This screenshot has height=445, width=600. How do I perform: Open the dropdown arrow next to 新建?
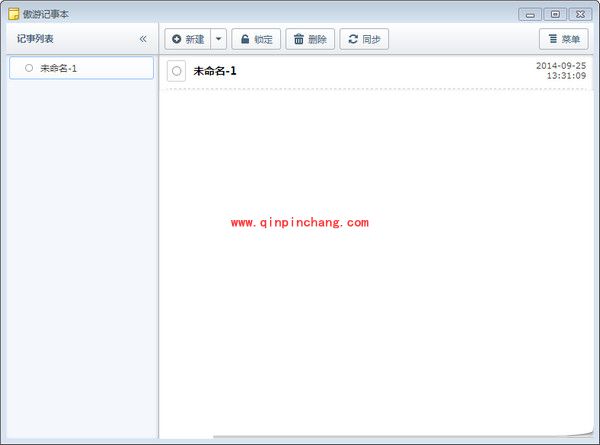(x=218, y=39)
